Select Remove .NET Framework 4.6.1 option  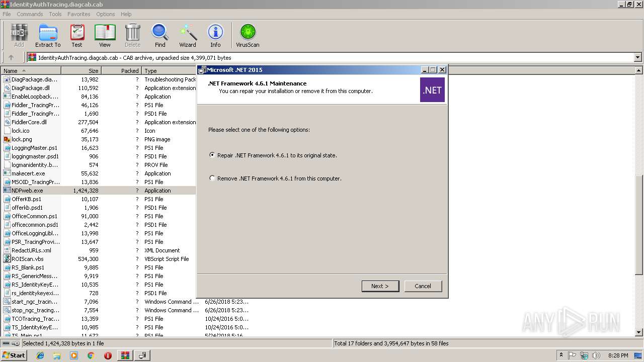[275, 178]
